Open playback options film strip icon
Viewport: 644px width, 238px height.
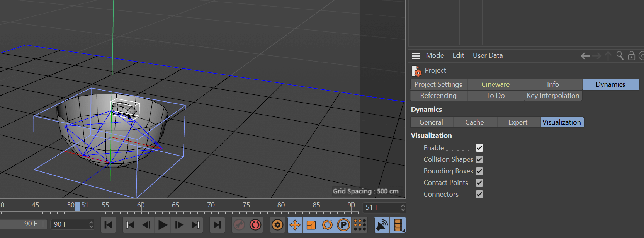pyautogui.click(x=398, y=225)
